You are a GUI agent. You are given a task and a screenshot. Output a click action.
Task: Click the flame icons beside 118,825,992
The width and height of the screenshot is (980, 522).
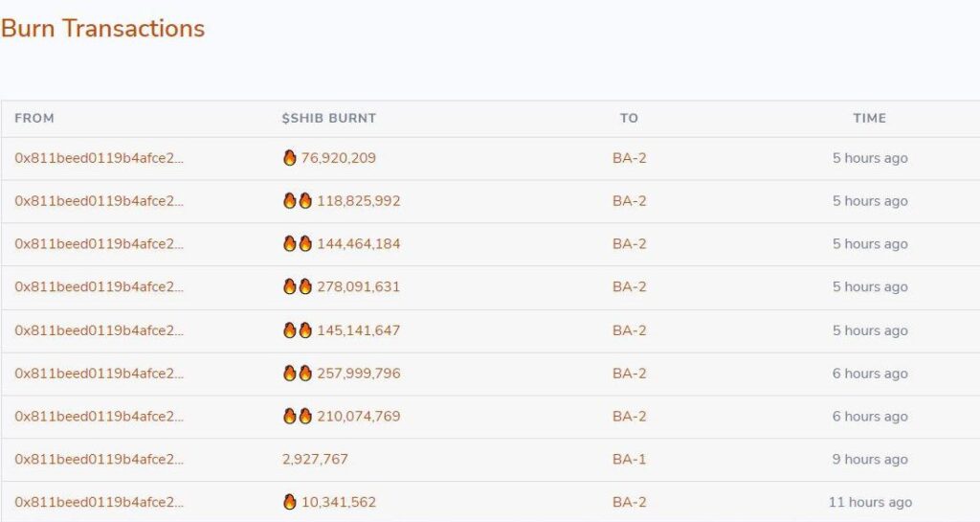coord(298,201)
